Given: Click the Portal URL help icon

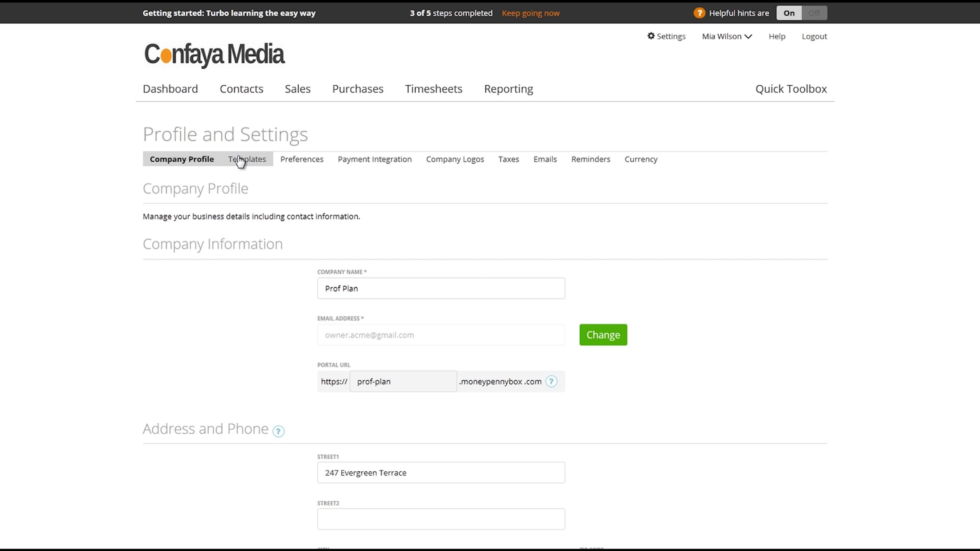Looking at the screenshot, I should tap(551, 381).
